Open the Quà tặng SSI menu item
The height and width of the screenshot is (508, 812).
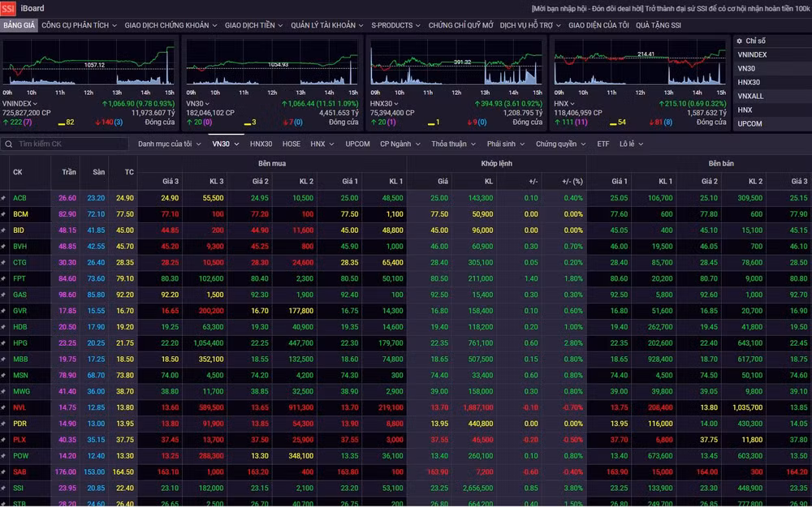[659, 25]
